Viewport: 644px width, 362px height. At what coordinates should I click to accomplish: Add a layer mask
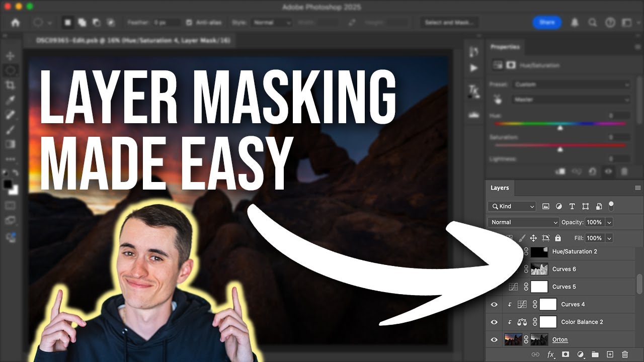click(566, 354)
